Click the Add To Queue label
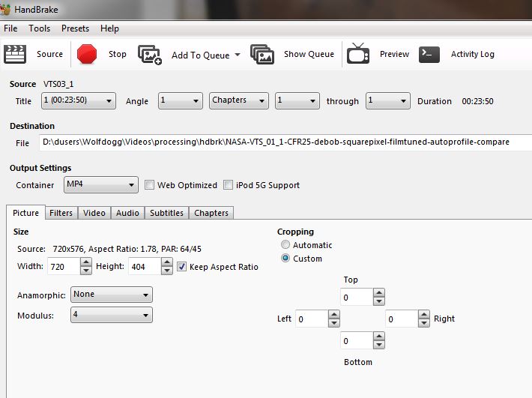 coord(201,55)
